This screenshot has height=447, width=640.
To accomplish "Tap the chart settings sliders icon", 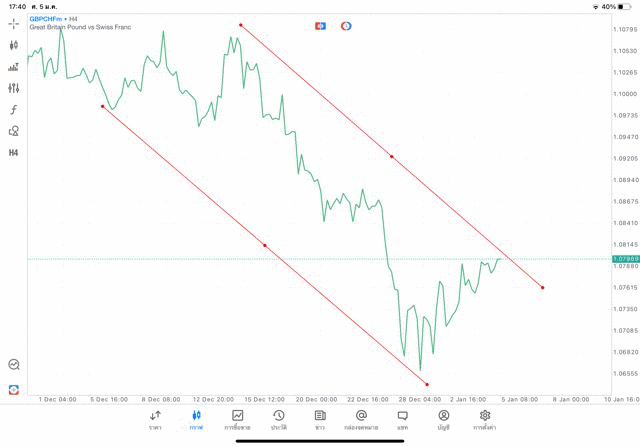I will pyautogui.click(x=14, y=88).
